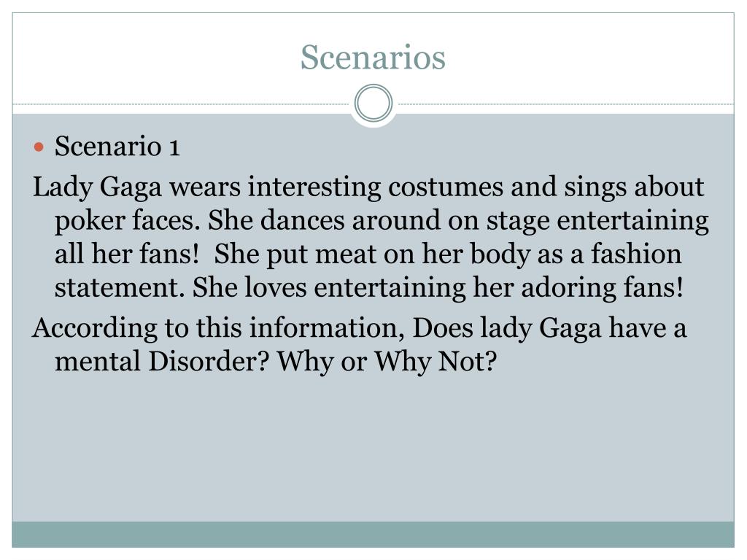Click the text all her fans!

click(x=127, y=254)
